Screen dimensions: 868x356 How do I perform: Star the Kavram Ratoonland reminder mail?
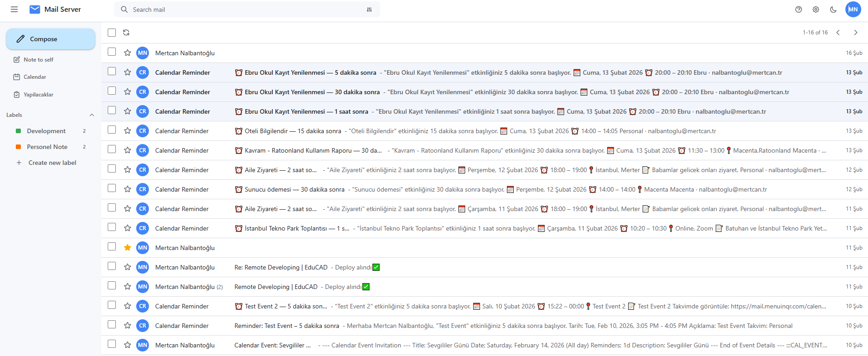coord(128,150)
